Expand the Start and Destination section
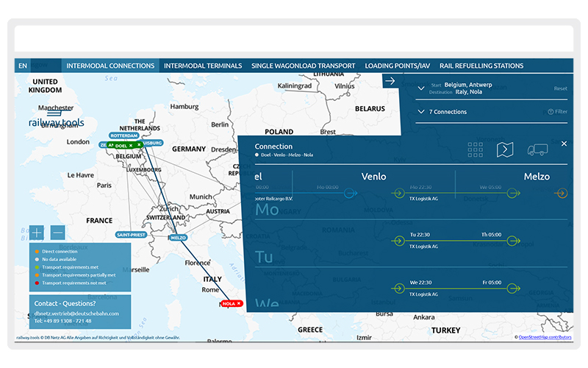The height and width of the screenshot is (368, 588). click(420, 88)
